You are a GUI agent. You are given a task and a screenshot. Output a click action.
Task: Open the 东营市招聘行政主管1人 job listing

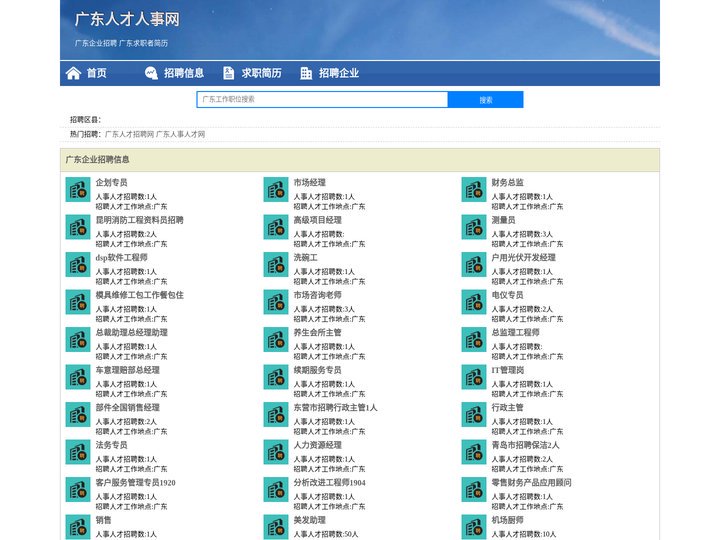coord(336,407)
